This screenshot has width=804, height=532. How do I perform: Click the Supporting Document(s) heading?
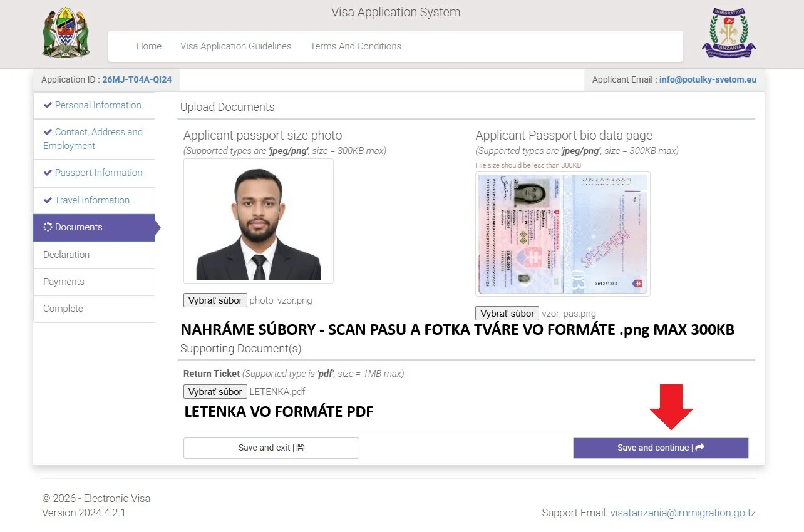(x=240, y=349)
